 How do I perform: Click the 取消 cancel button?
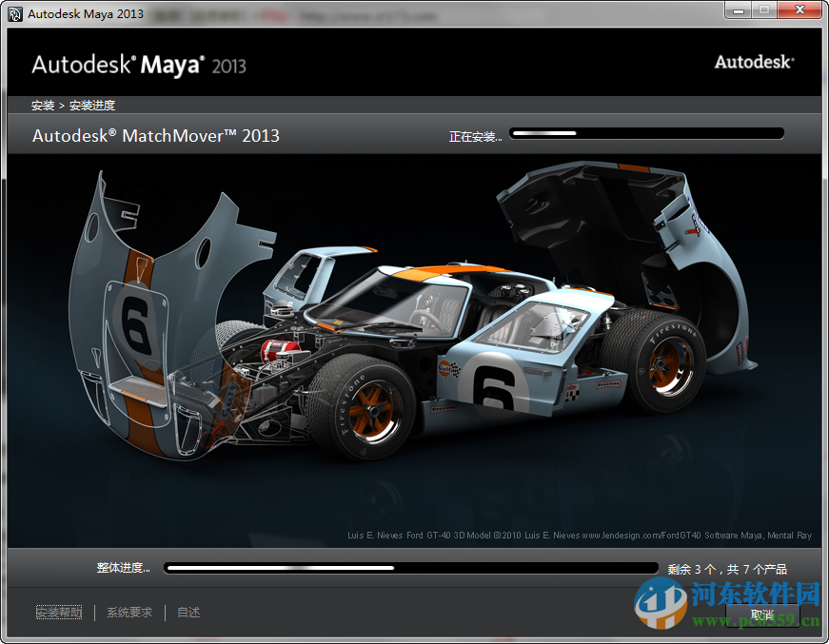click(761, 615)
